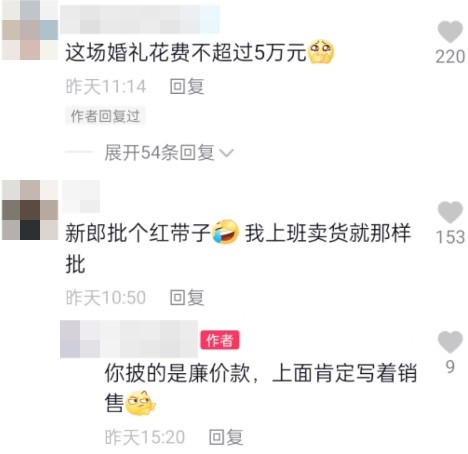Viewport: 468px width, 454px height.
Task: Tap the 220 like count
Action: point(450,57)
